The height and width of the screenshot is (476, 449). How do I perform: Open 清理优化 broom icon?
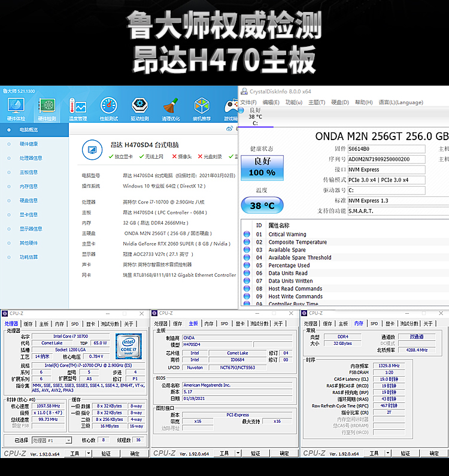click(x=171, y=110)
